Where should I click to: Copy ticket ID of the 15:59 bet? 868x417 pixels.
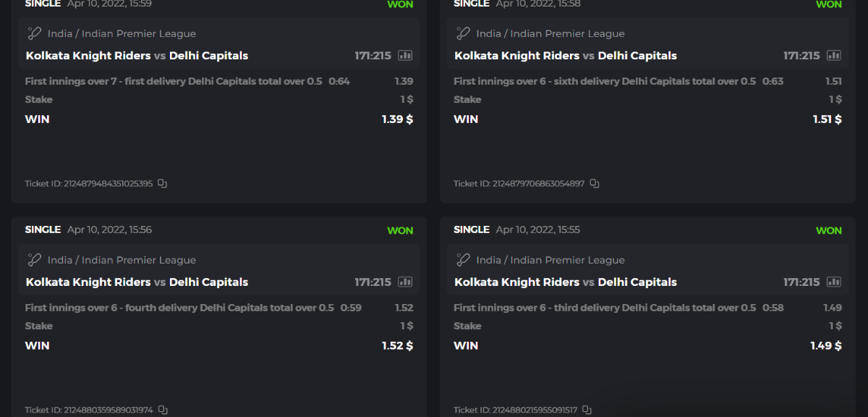(x=163, y=184)
